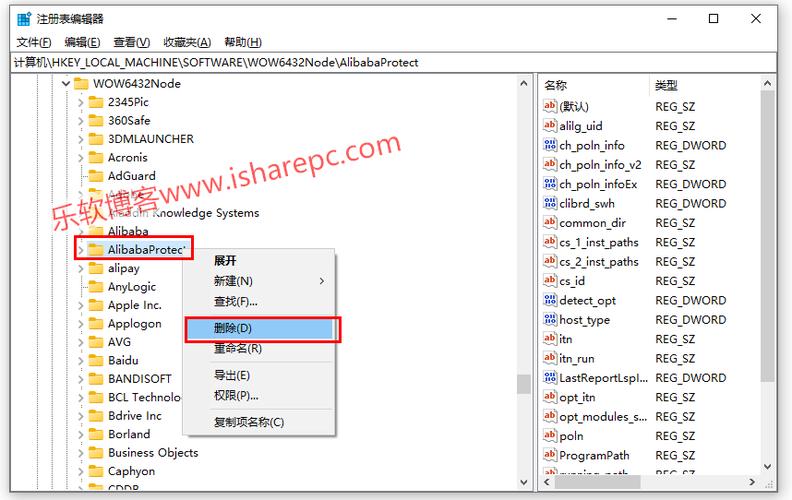Image resolution: width=792 pixels, height=500 pixels.
Task: Click the values pane scroll-down arrow
Action: [x=767, y=466]
